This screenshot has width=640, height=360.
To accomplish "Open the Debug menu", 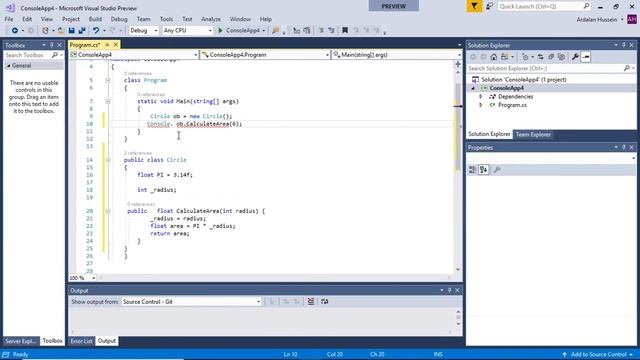I will click(119, 19).
